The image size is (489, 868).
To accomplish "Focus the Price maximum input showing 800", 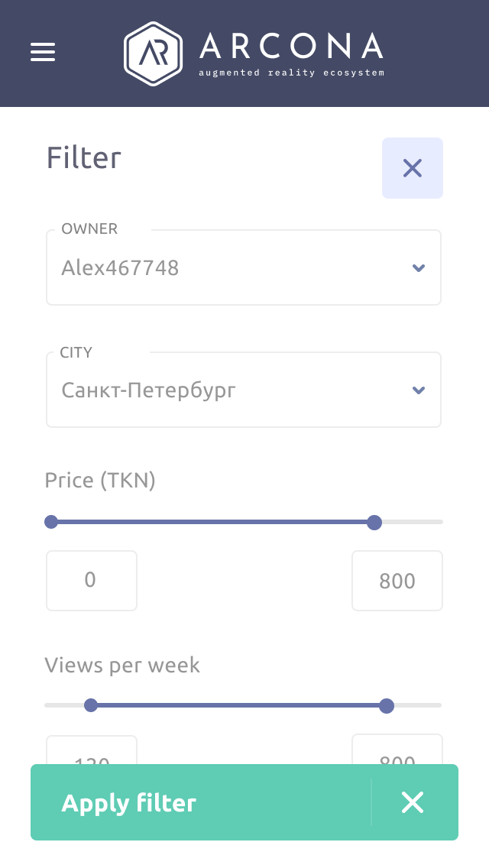I will pyautogui.click(x=397, y=581).
